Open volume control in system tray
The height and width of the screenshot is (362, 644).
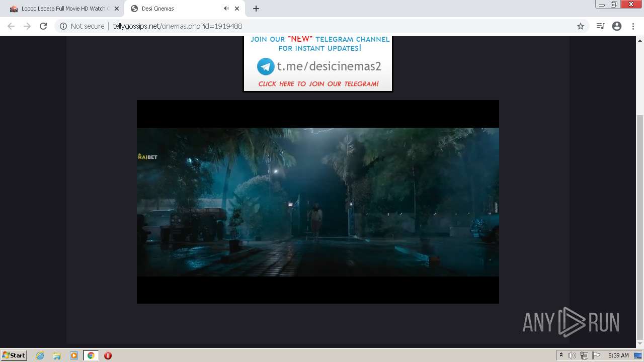572,355
